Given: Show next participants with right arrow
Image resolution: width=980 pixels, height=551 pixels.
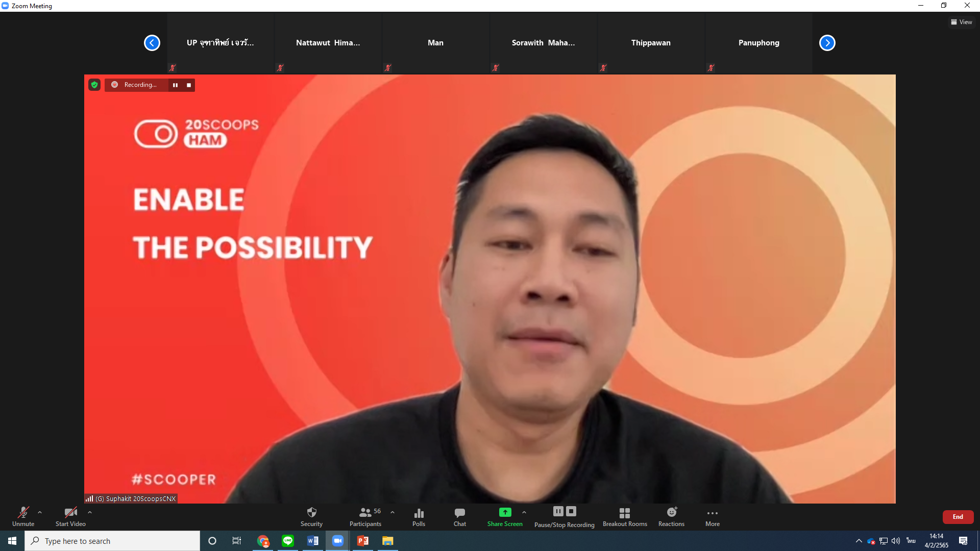Looking at the screenshot, I should tap(827, 43).
